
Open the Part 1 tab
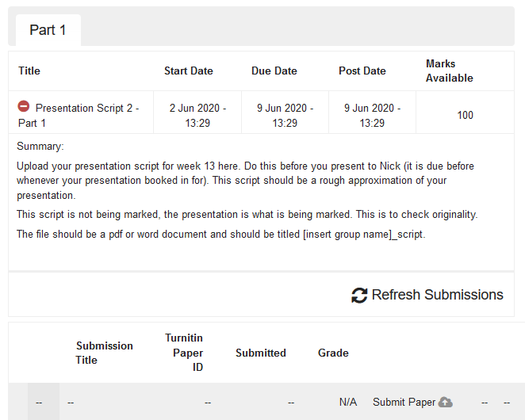point(48,30)
